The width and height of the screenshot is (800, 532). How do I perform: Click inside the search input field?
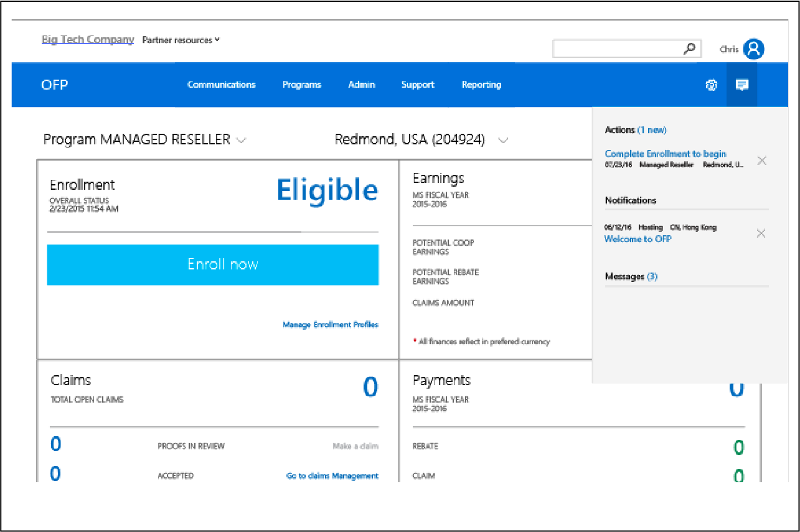point(616,49)
